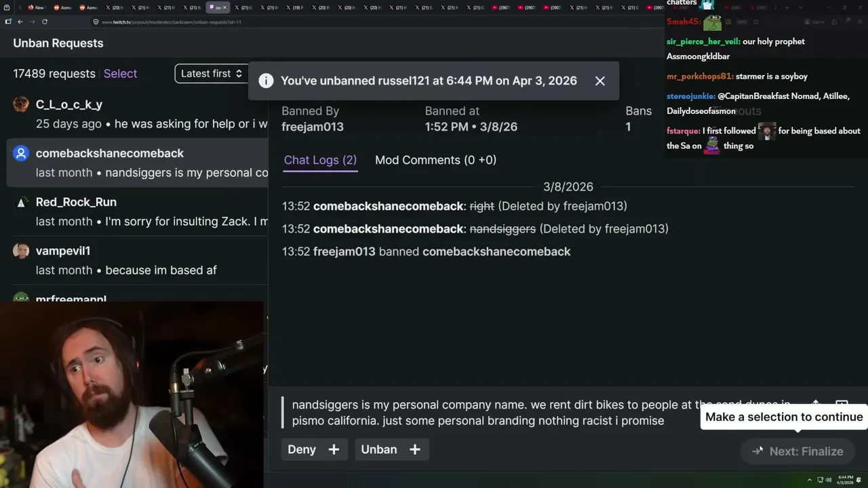Switch to the Chat Logs (2) tab
The image size is (868, 488).
[x=320, y=160]
